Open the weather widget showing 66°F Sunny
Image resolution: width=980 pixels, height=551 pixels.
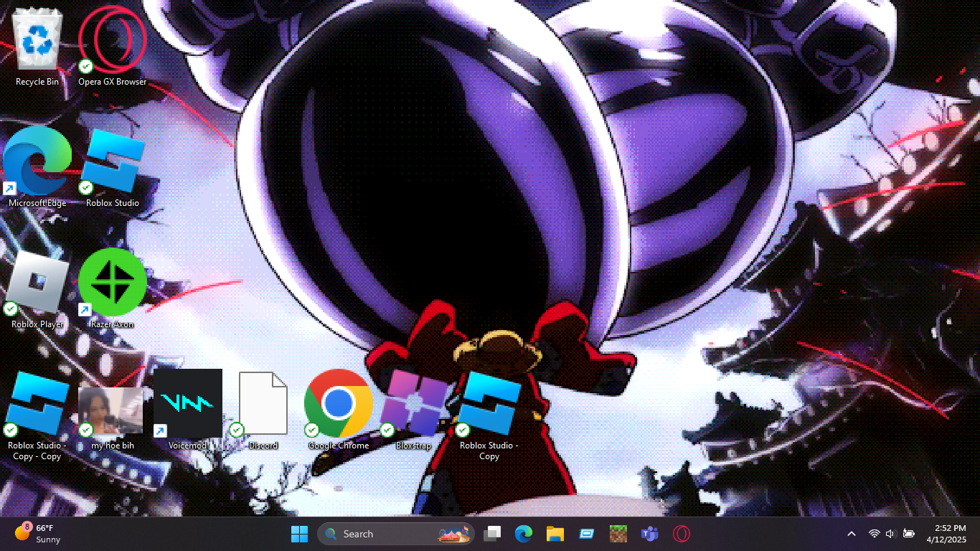tap(39, 534)
